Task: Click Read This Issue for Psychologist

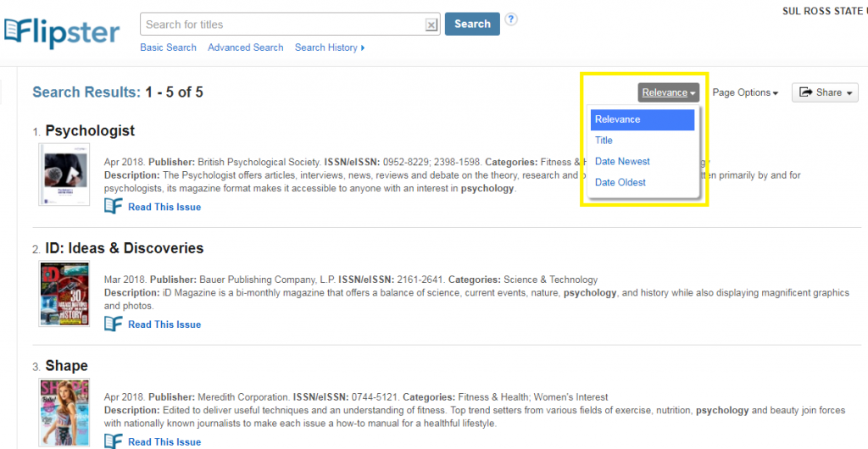Action: [x=164, y=208]
